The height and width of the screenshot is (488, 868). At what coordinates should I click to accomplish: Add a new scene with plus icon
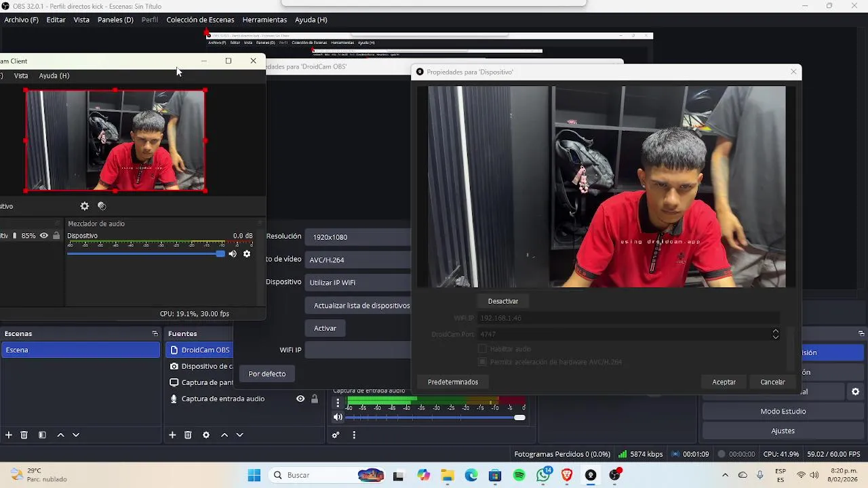point(9,435)
